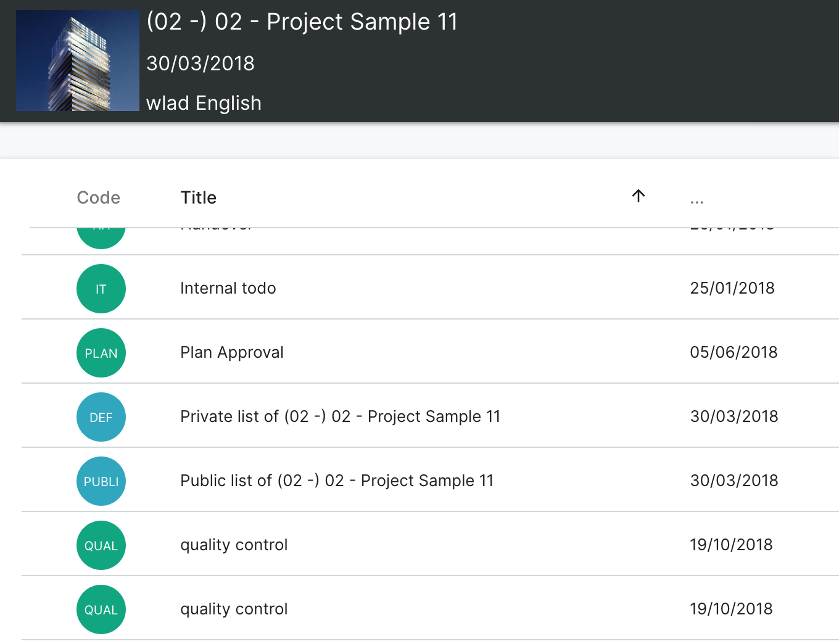Screen dimensions: 839x644
Task: Open the Internal todo list
Action: [x=228, y=288]
